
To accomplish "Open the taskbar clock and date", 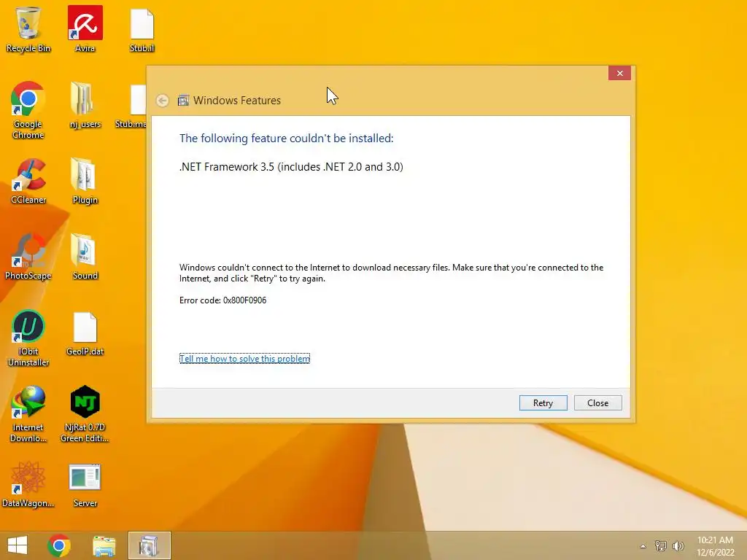I will pyautogui.click(x=715, y=546).
